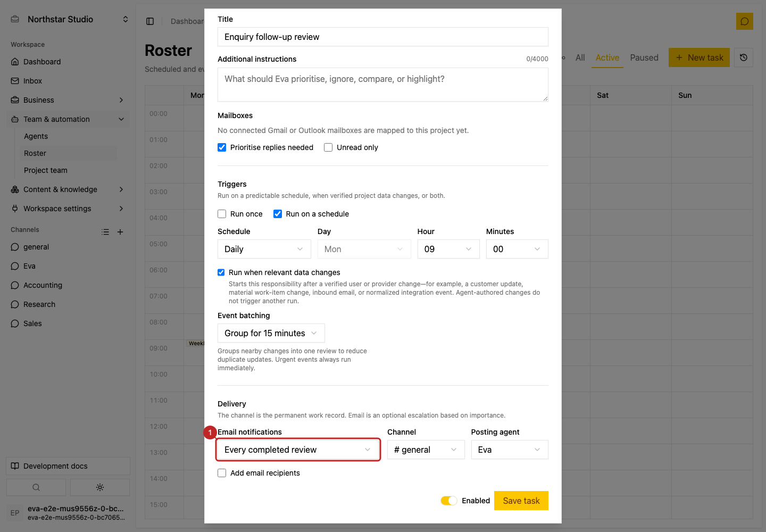The image size is (766, 532).
Task: Open the task history clock icon
Action: [x=744, y=57]
